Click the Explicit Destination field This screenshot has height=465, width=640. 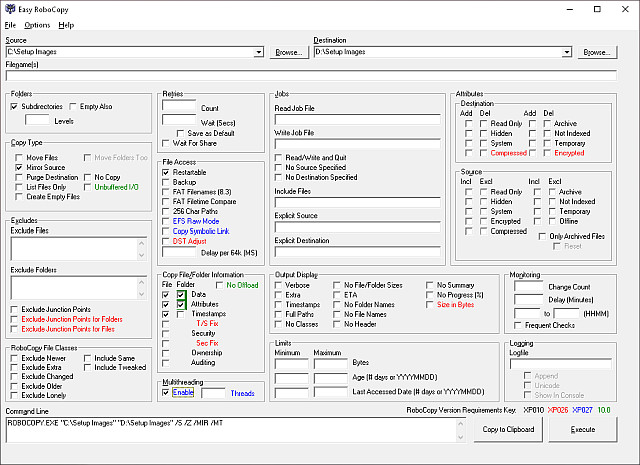[358, 251]
